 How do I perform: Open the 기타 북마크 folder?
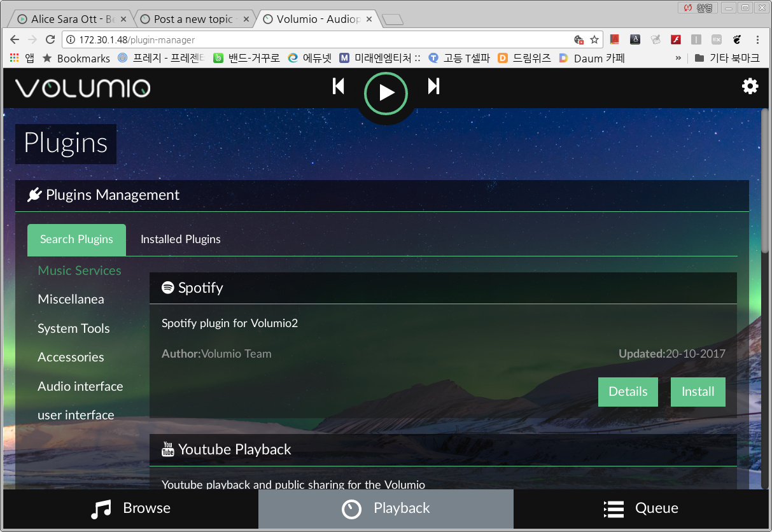click(727, 58)
